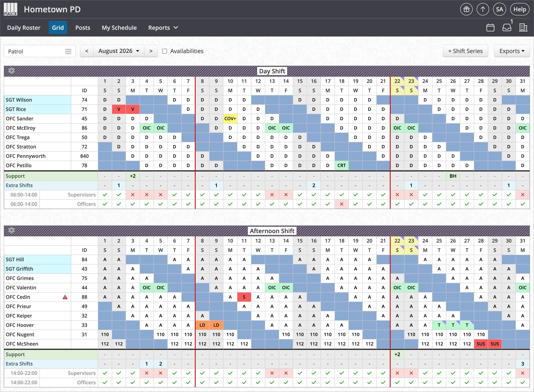
Task: Click Day Shift Supervisors X mark day 3
Action: [133, 195]
